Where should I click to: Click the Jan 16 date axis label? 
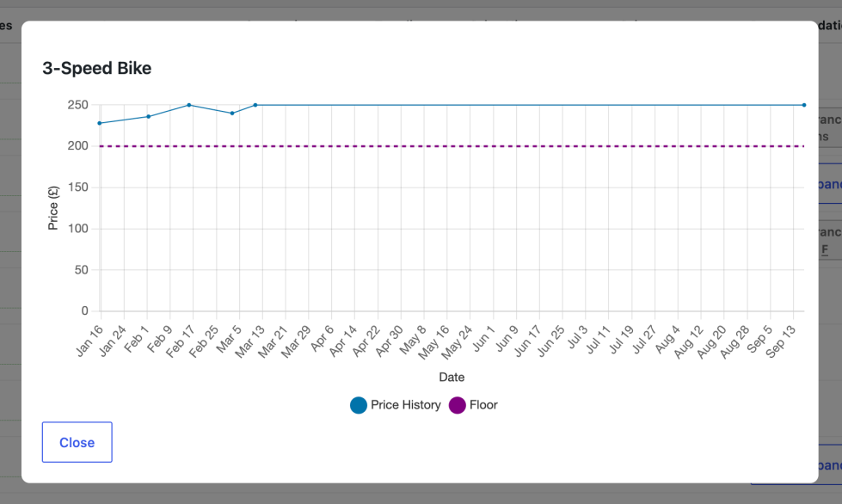[x=89, y=341]
